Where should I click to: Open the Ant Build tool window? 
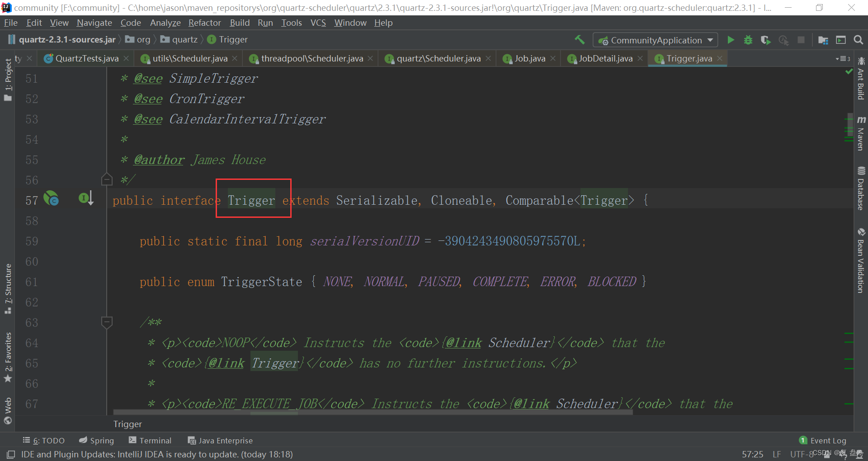(861, 78)
